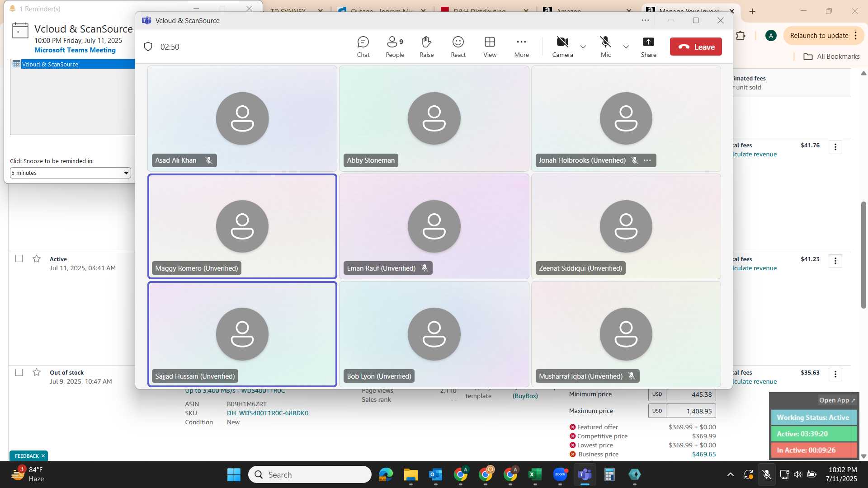Open SKU link DH_WDS400T1R0C-68BDK0
Viewport: 868px width, 488px height.
[268, 413]
